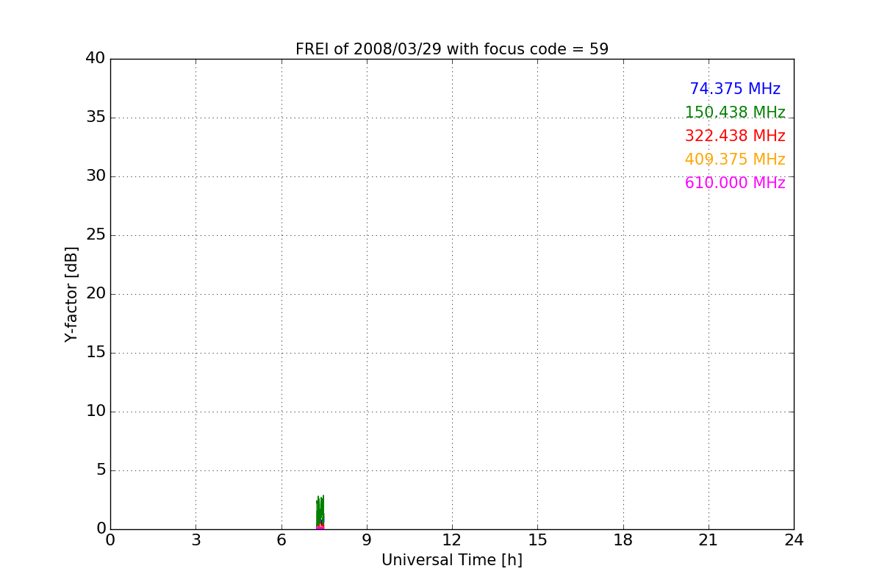Click y-axis tick label 15
This screenshot has width=882, height=588.
coord(96,353)
